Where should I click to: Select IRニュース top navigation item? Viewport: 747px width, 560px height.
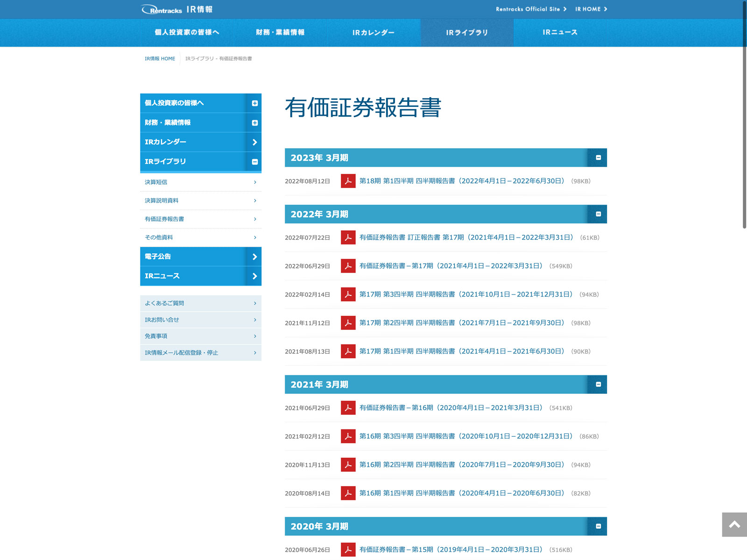560,33
